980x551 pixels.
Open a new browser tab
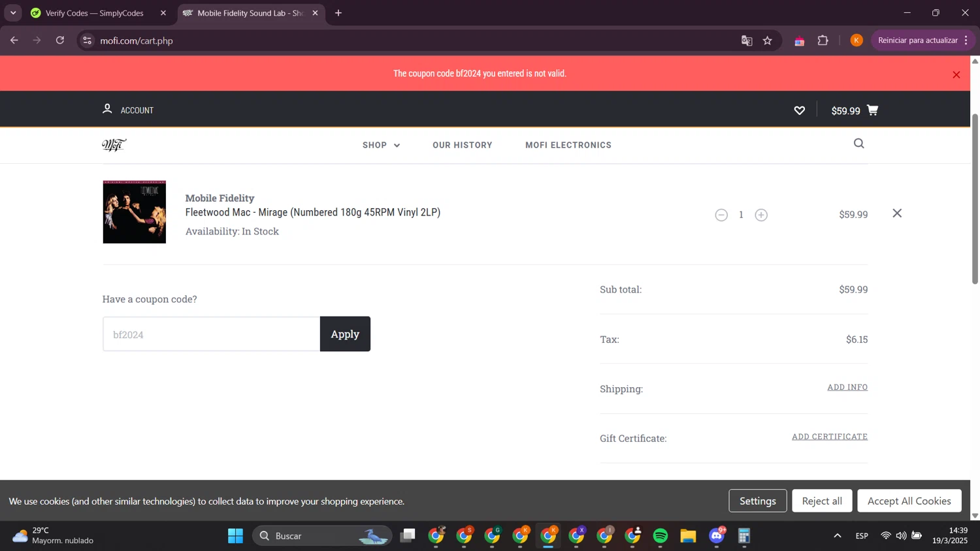pos(338,13)
